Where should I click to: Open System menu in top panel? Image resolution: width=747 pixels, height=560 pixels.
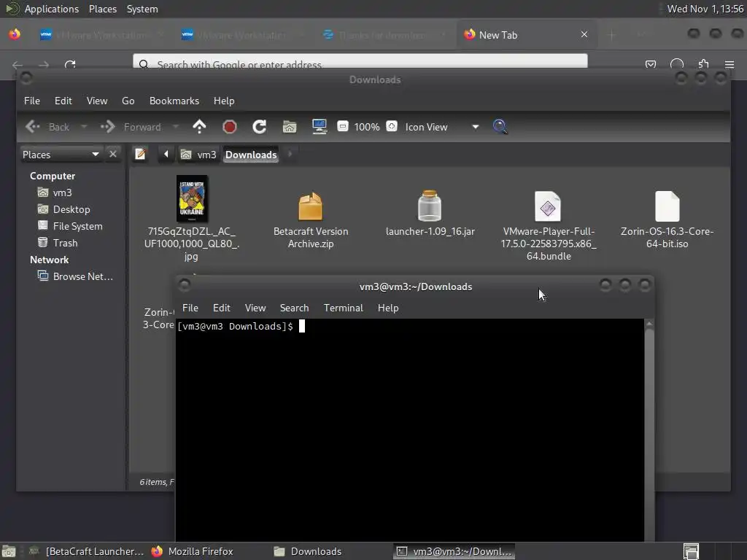142,9
